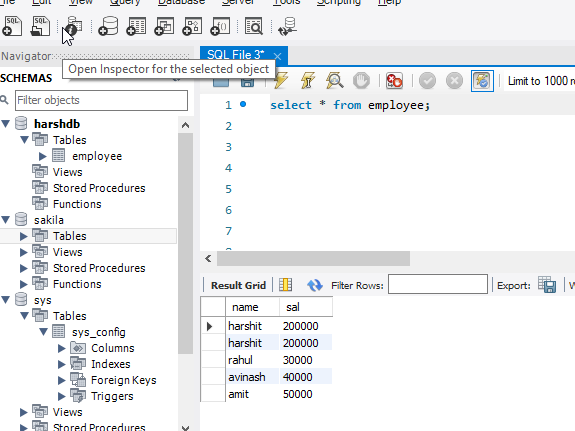Expand sakila Functions node
The image size is (575, 431).
coord(23,284)
